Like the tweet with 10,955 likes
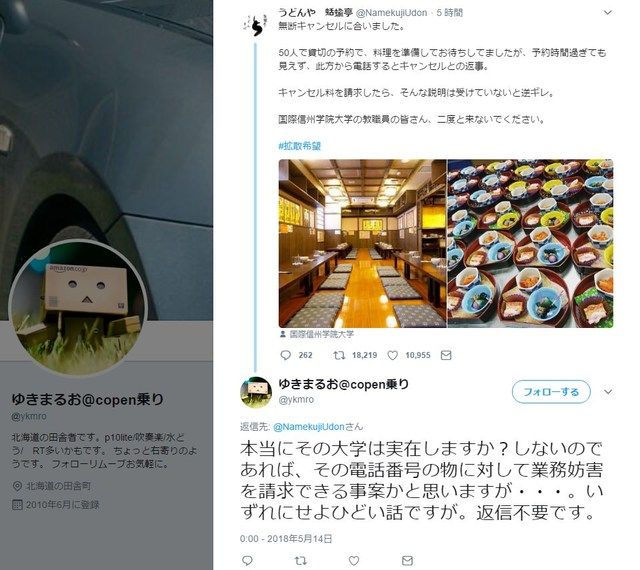This screenshot has width=640, height=570. coord(392,355)
